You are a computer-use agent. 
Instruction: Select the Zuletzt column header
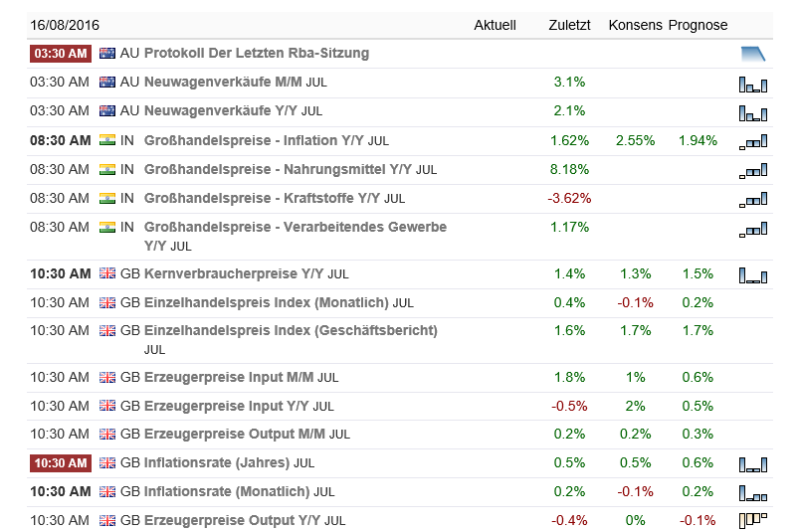(x=568, y=25)
